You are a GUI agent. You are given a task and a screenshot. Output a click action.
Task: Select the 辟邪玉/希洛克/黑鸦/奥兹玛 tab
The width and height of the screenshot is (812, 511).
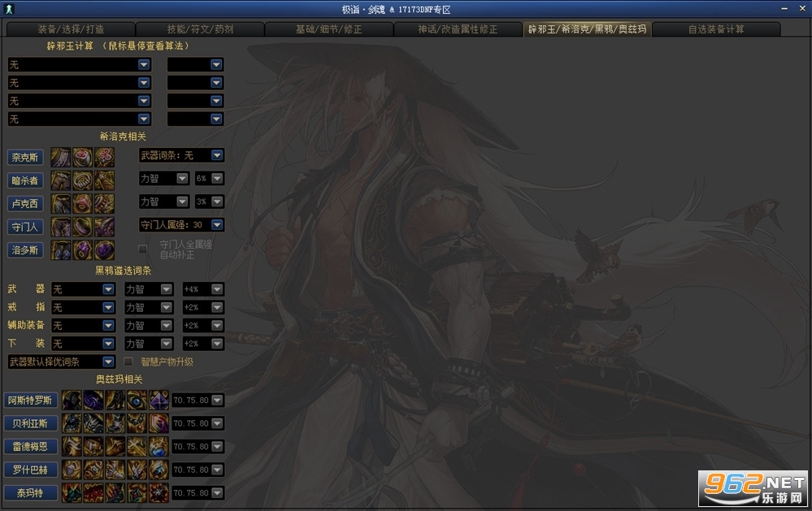pyautogui.click(x=587, y=29)
